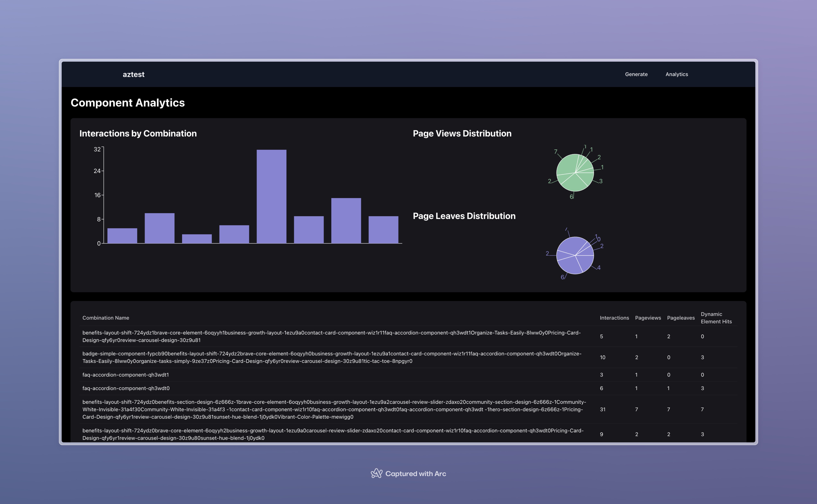This screenshot has height=504, width=817.
Task: Click the first bar in interactions chart
Action: click(122, 236)
